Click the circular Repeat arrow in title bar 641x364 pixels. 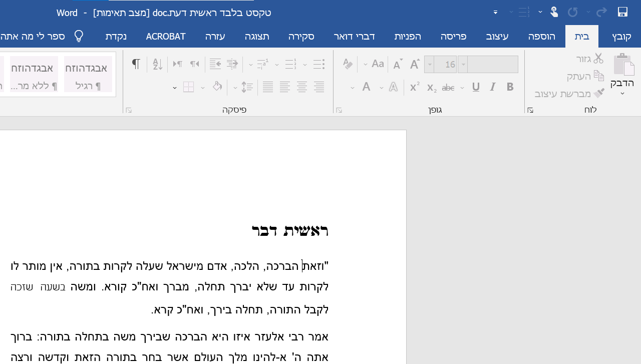click(573, 12)
